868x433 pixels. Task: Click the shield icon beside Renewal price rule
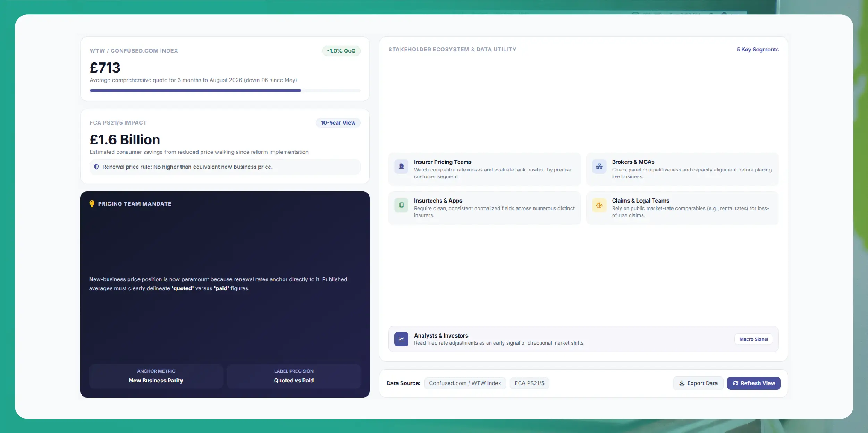click(x=96, y=167)
